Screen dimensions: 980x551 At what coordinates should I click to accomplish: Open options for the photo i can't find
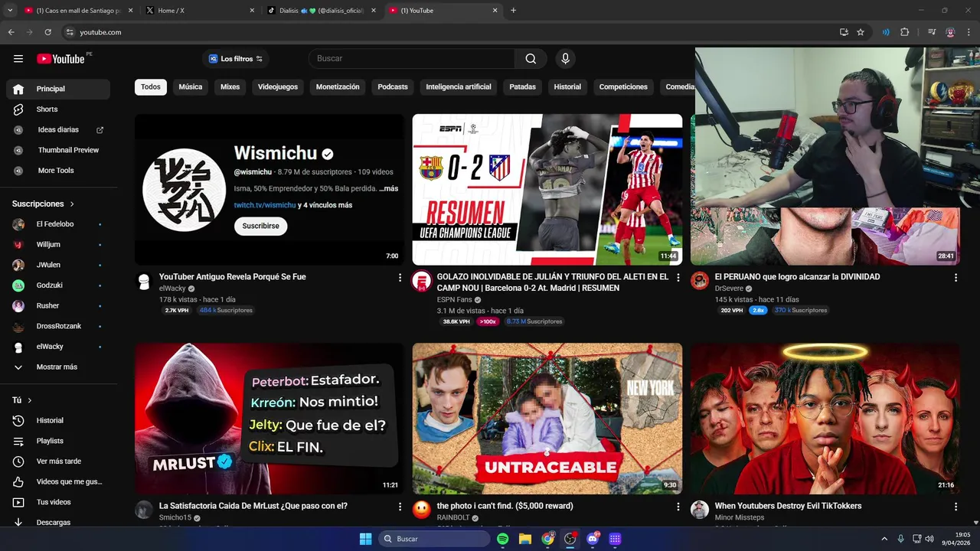tap(678, 507)
